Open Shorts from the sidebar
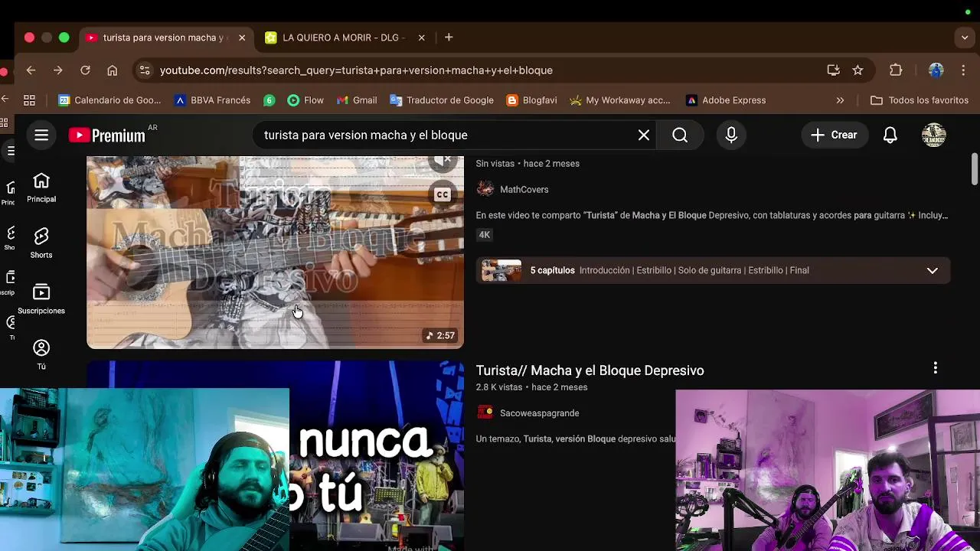 point(41,243)
